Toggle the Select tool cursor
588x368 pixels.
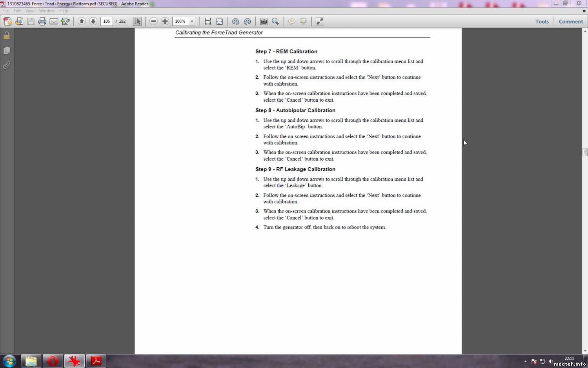(x=137, y=21)
